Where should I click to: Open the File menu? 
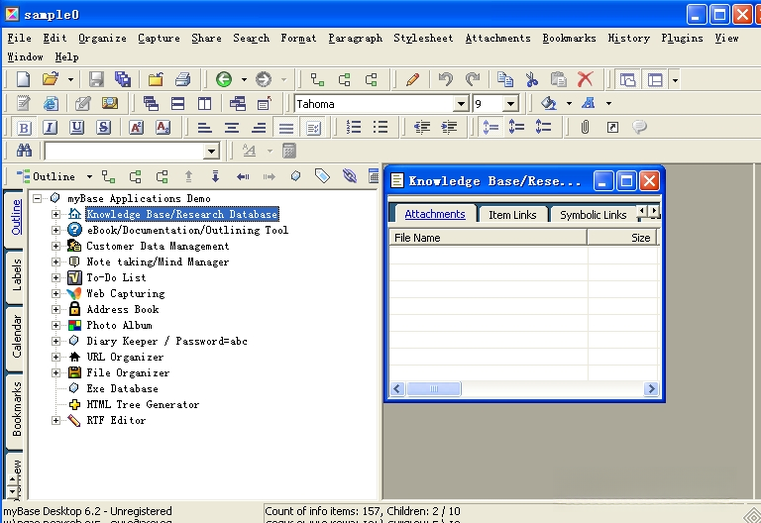click(19, 38)
